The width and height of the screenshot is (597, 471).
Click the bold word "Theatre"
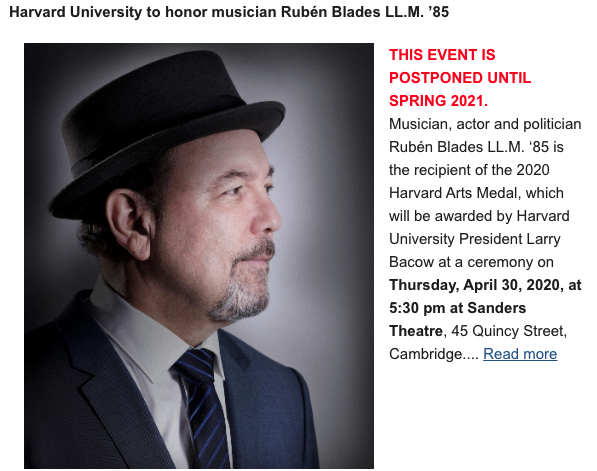tap(416, 331)
